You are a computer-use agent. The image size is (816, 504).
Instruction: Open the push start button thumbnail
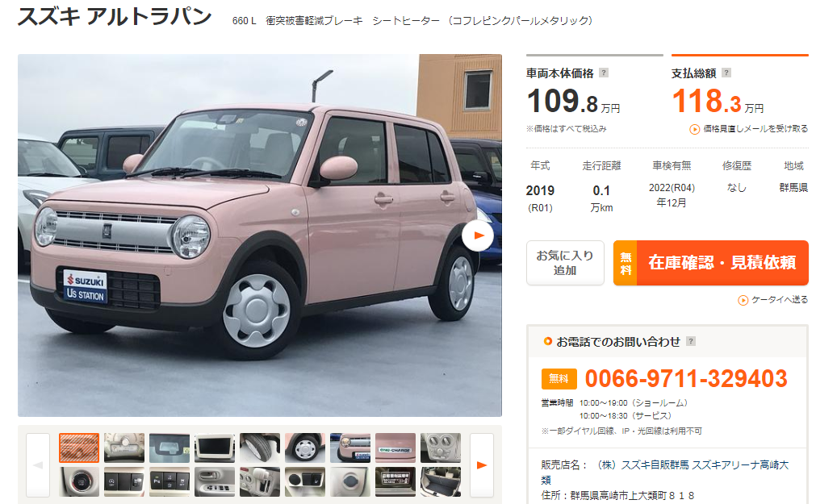click(x=78, y=481)
